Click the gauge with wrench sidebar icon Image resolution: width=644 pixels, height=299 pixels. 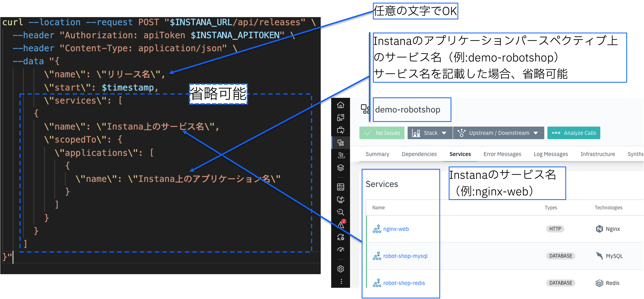340,249
